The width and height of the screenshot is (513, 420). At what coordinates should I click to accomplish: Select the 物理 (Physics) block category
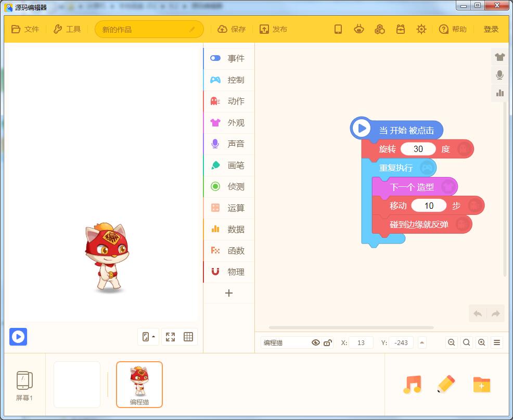(x=227, y=272)
